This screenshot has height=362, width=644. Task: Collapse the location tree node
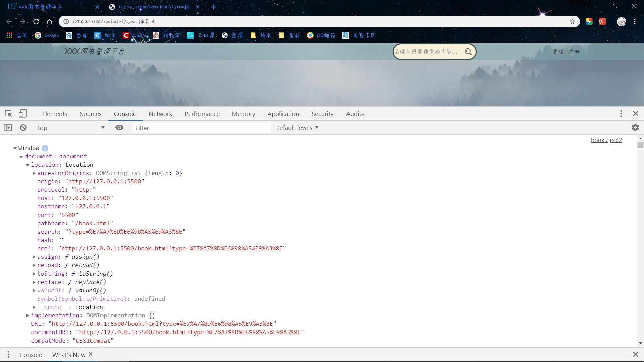[28, 165]
